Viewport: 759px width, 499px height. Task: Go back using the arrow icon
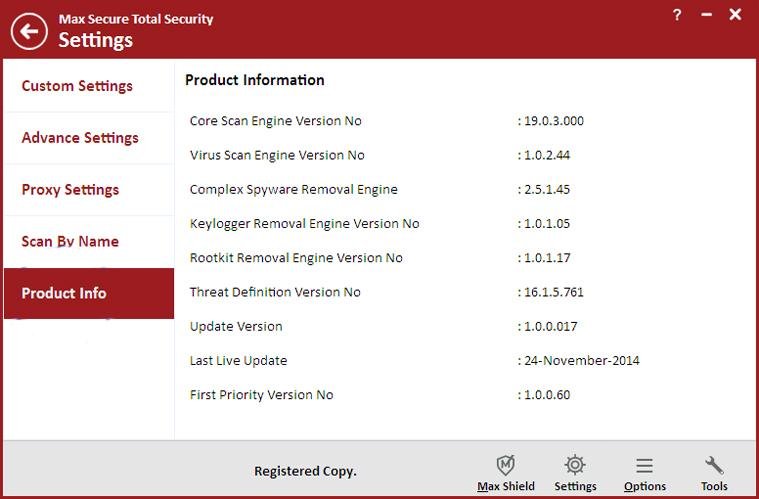pyautogui.click(x=29, y=31)
